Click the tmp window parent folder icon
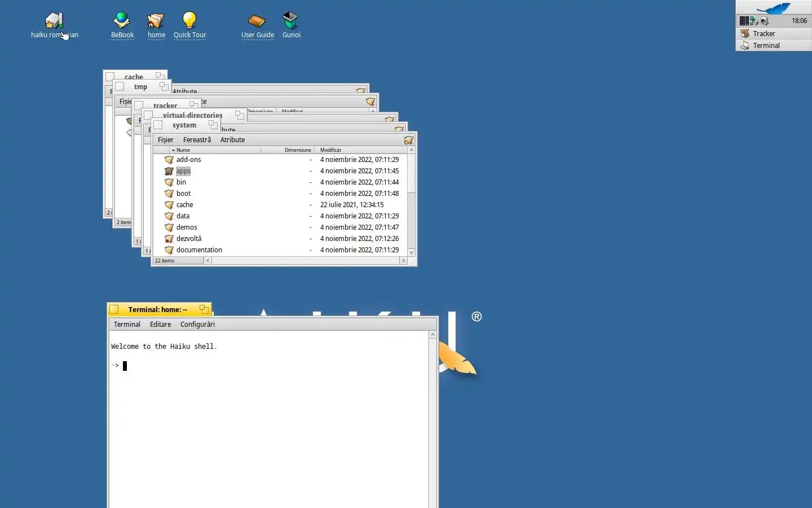This screenshot has width=812, height=508. (370, 102)
